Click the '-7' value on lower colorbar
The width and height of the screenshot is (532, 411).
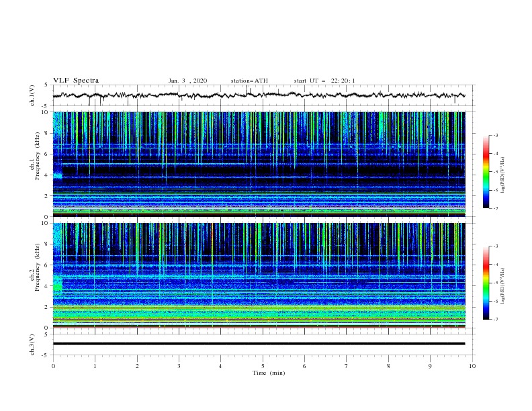[495, 320]
